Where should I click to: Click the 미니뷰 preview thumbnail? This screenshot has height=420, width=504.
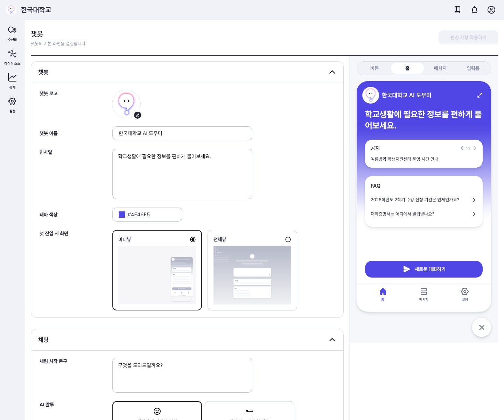(157, 275)
